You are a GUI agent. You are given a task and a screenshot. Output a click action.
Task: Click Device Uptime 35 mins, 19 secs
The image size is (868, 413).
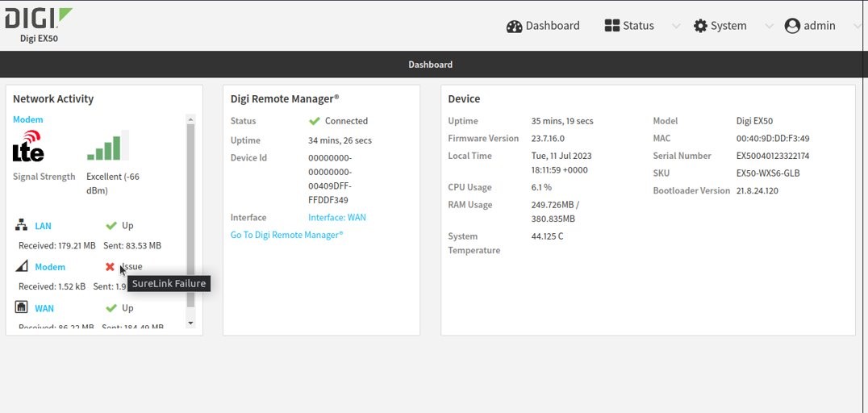pyautogui.click(x=562, y=121)
